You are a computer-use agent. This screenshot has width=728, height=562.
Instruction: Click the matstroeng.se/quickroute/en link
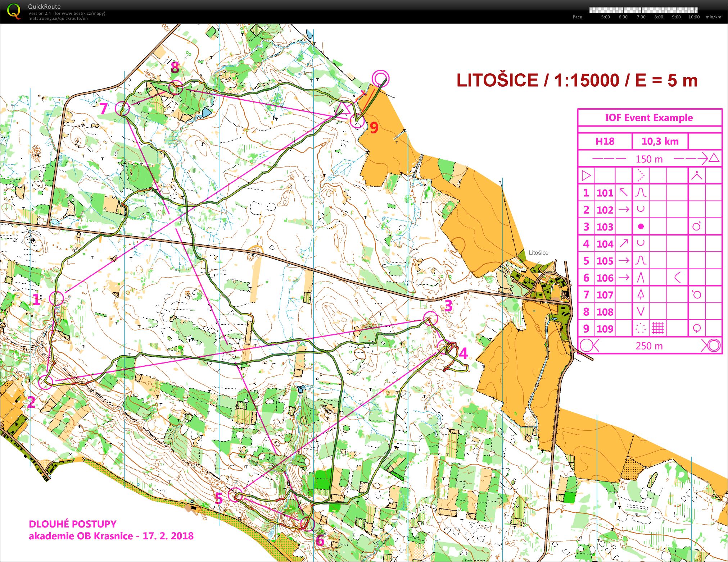(58, 19)
